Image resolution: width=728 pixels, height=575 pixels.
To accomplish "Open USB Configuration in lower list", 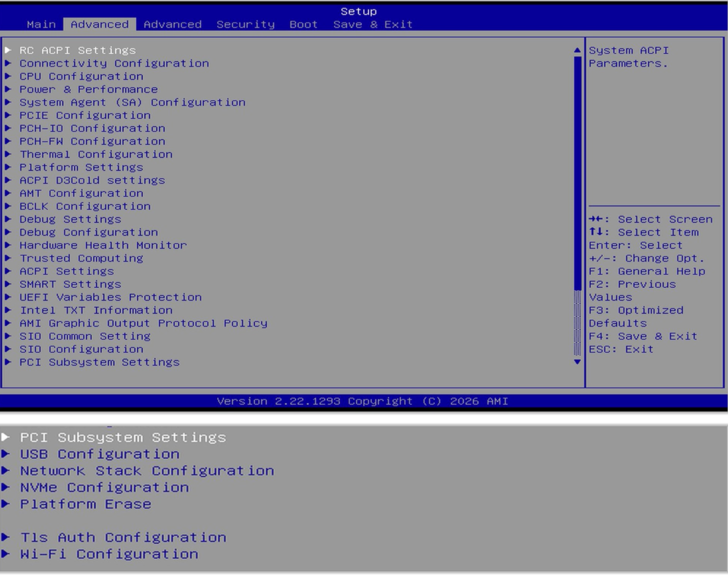I will (x=100, y=454).
